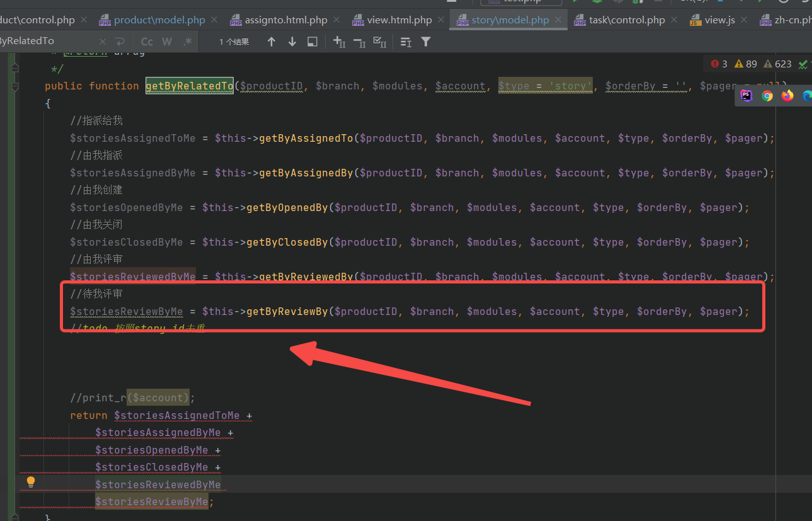Toggle Match Case (Cc) search option
Image resolution: width=812 pixels, height=521 pixels.
coord(147,42)
